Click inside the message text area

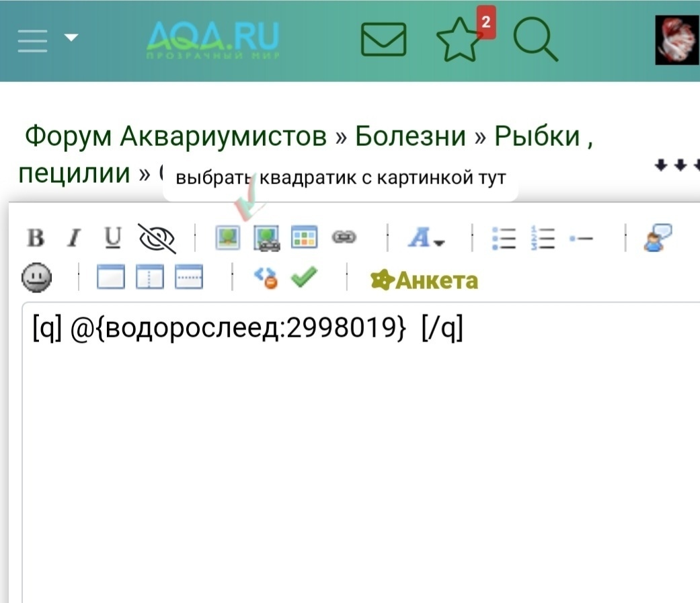[x=360, y=452]
